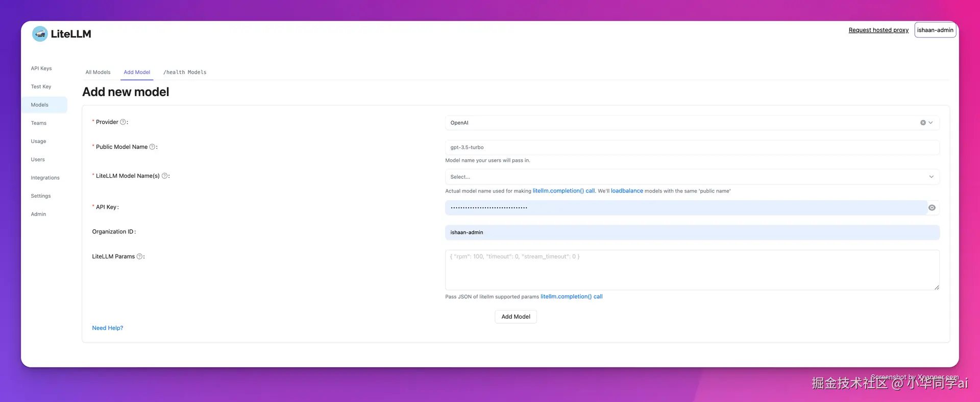Click the LiteLLM logo icon

coord(40,34)
